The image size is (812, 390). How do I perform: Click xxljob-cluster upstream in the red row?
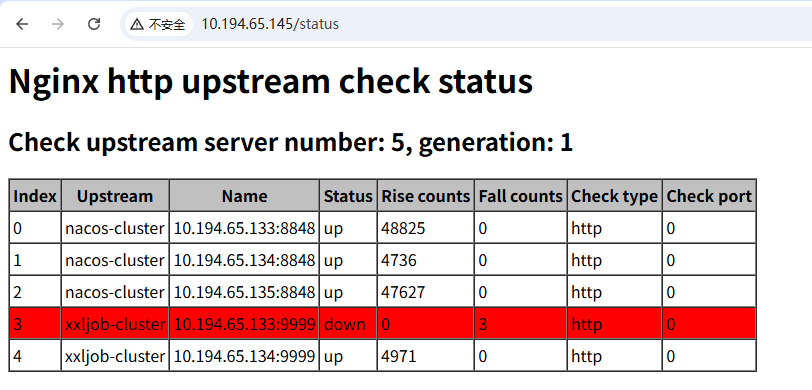click(x=115, y=324)
